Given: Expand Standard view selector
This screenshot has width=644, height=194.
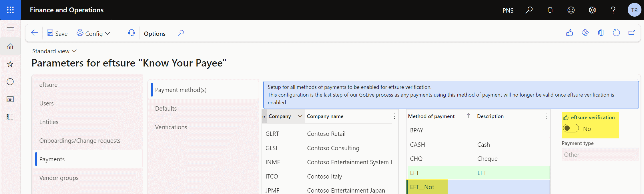Looking at the screenshot, I should (x=54, y=51).
